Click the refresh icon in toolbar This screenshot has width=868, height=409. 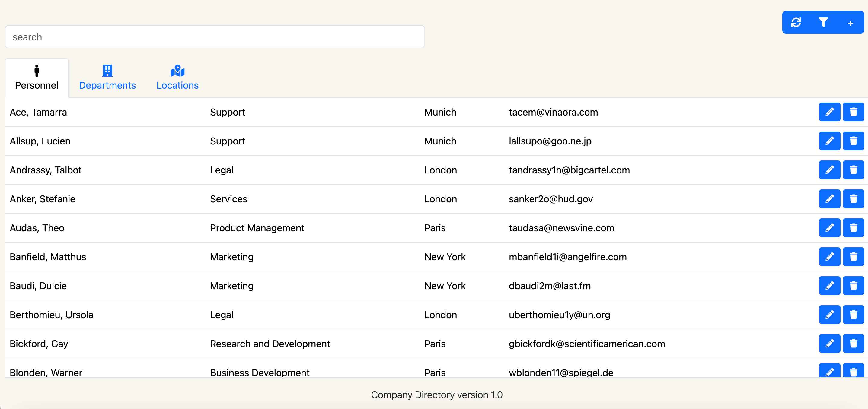(x=796, y=23)
